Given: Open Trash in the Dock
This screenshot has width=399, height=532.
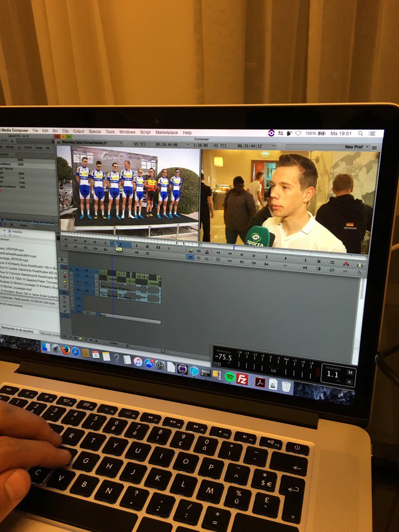Looking at the screenshot, I should pos(286,387).
